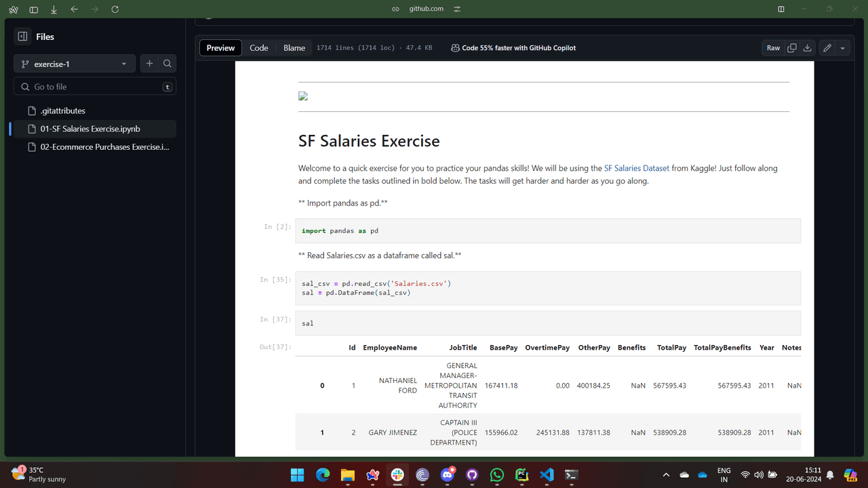Image resolution: width=868 pixels, height=488 pixels.
Task: Open Visual Studio Code from taskbar
Action: pyautogui.click(x=547, y=475)
